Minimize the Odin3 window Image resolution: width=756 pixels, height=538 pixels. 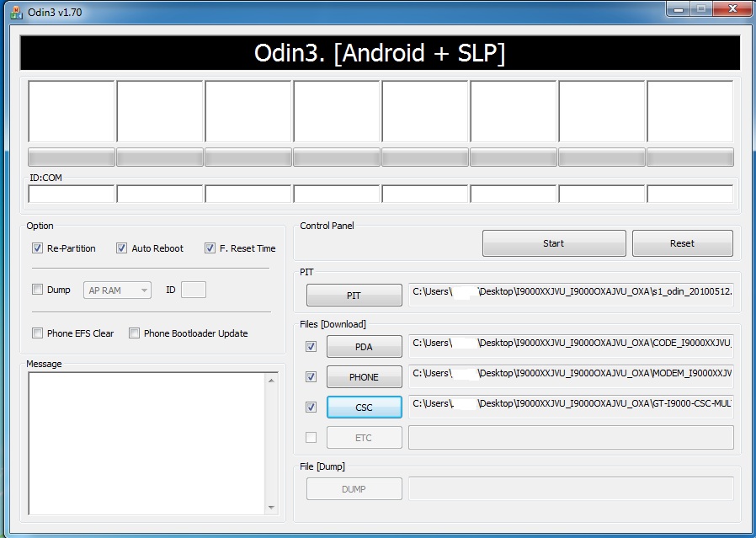pyautogui.click(x=679, y=9)
